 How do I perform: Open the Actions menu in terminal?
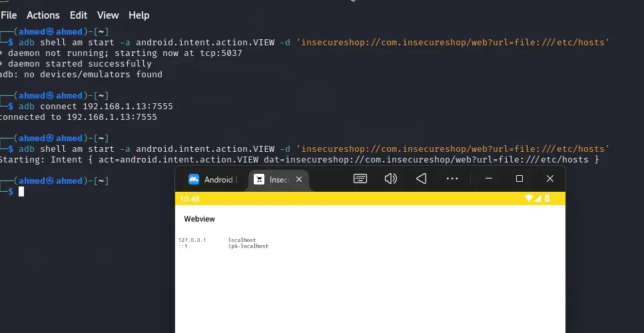43,15
